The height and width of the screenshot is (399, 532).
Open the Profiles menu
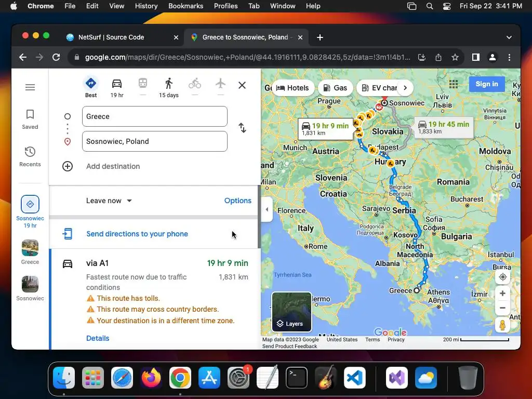point(225,6)
